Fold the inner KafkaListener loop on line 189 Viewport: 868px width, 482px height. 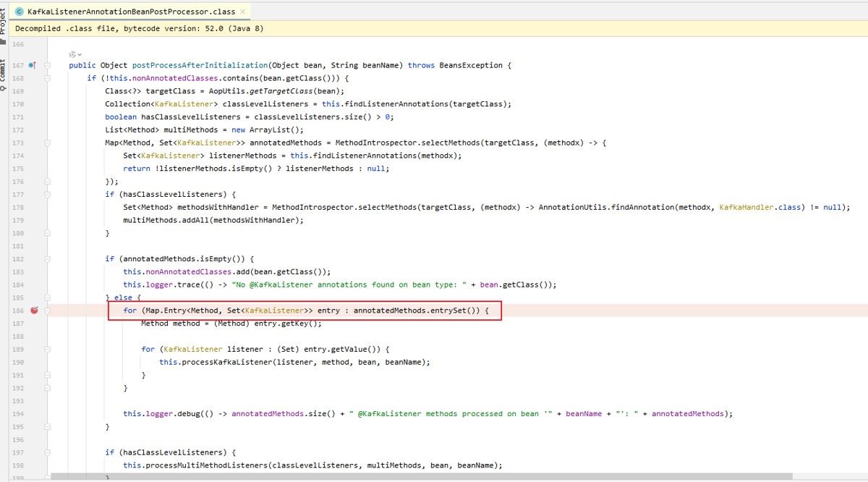coord(48,350)
